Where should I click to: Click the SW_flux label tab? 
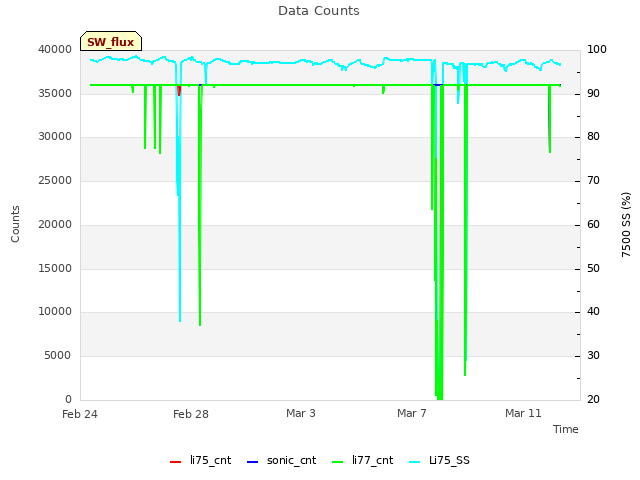coord(111,41)
